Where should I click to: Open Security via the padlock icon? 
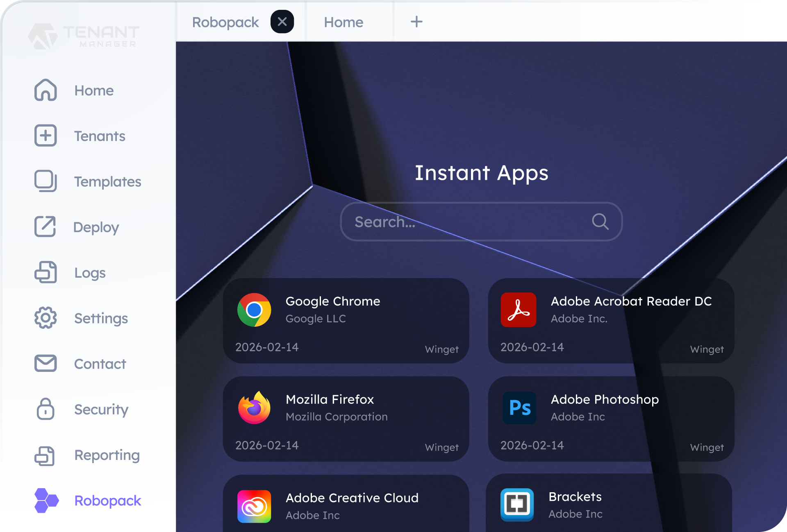click(45, 409)
